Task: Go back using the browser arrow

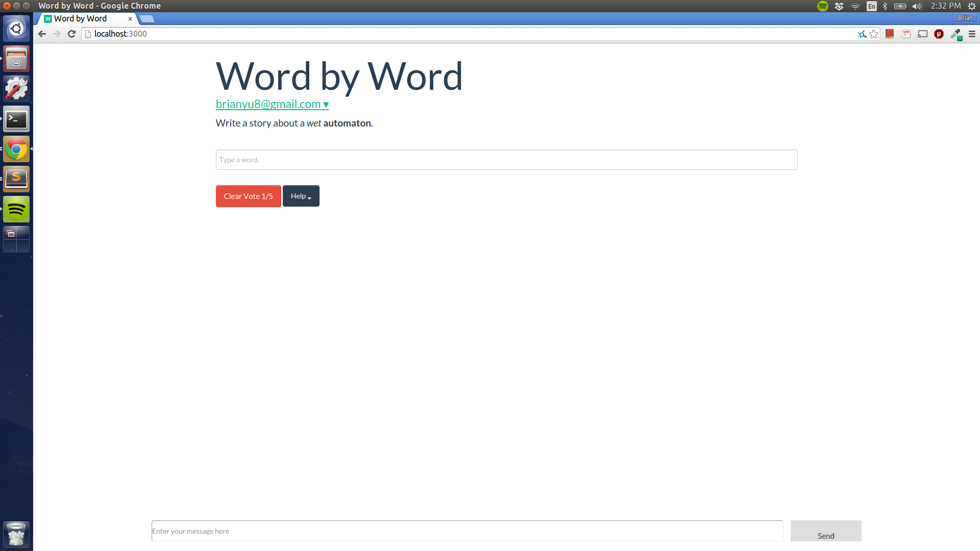Action: click(42, 34)
